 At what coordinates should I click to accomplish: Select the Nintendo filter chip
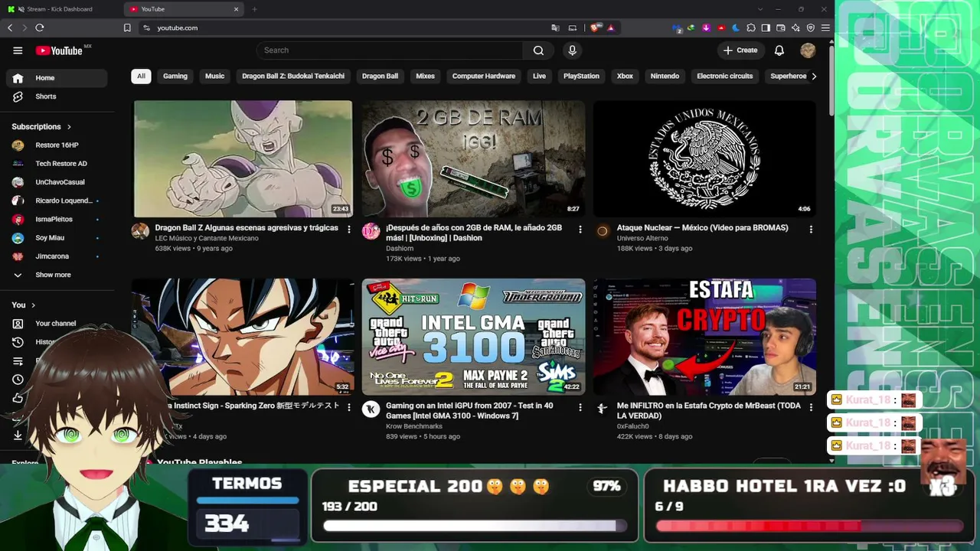[x=665, y=77]
